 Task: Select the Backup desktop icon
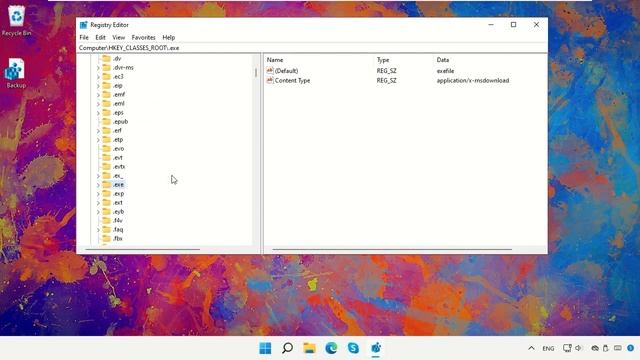pos(16,73)
